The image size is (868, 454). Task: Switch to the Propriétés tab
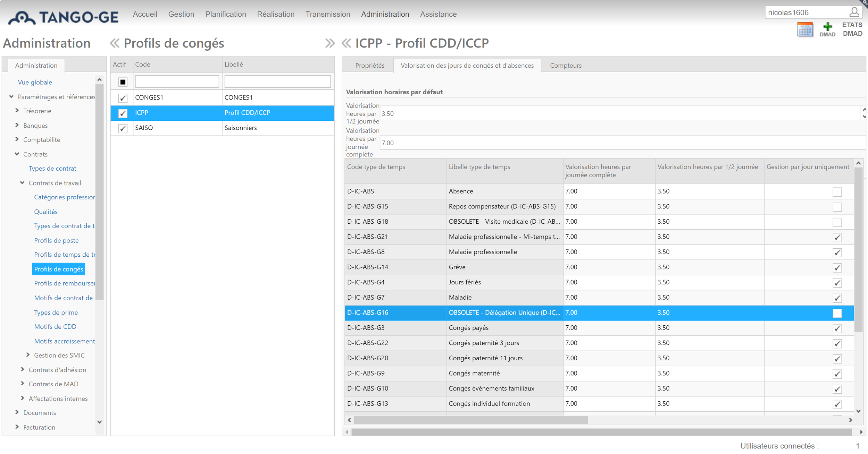tap(370, 66)
